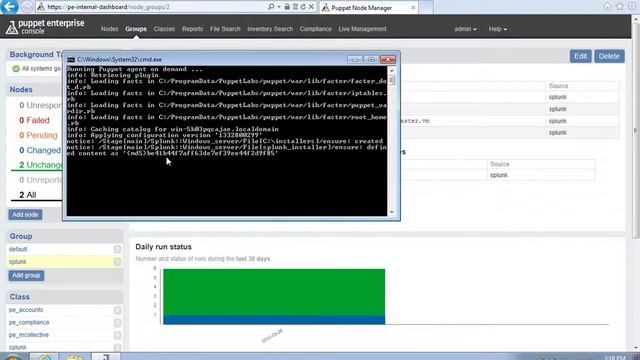Expand the Help dropdown menu
The width and height of the screenshot is (640, 360).
(498, 29)
